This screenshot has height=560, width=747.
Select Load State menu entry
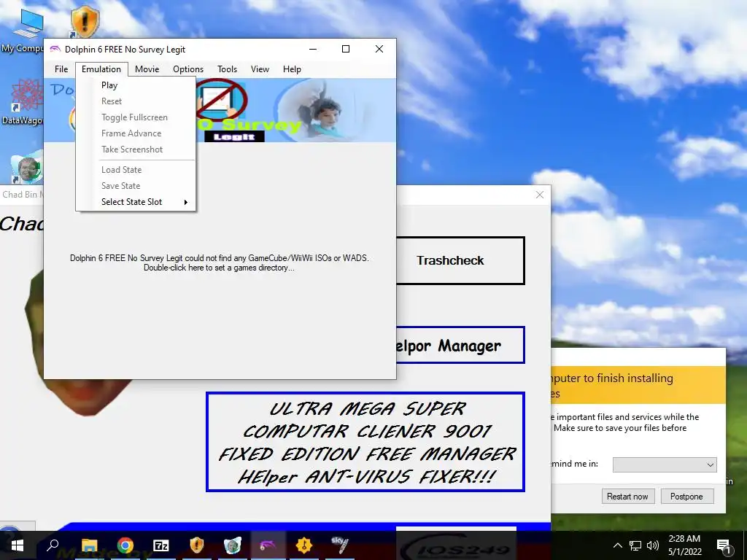[136, 170]
